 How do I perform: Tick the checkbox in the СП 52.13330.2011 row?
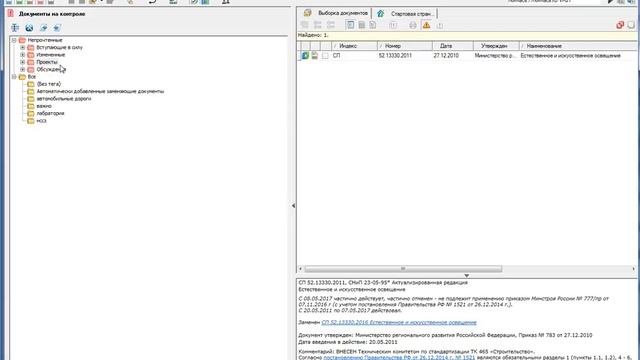pos(325,56)
